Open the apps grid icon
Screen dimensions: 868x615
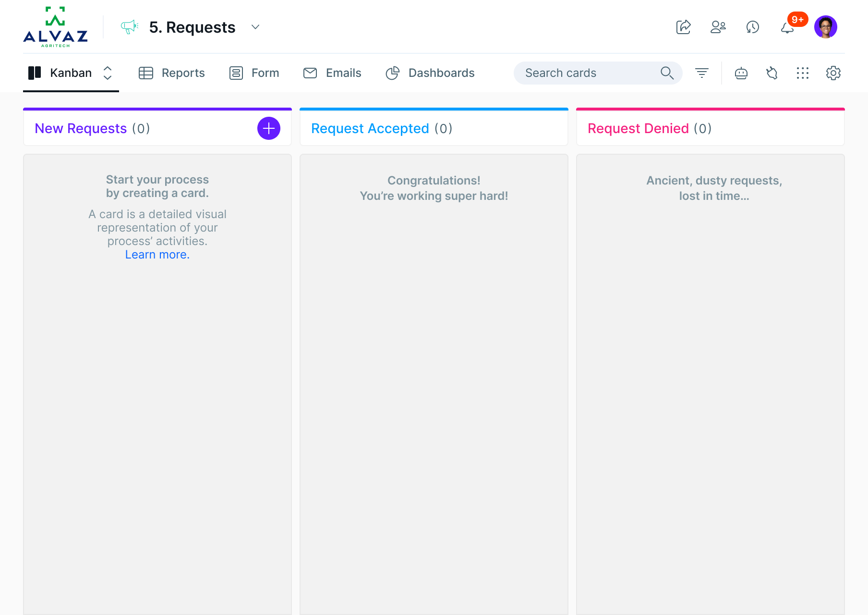tap(802, 73)
